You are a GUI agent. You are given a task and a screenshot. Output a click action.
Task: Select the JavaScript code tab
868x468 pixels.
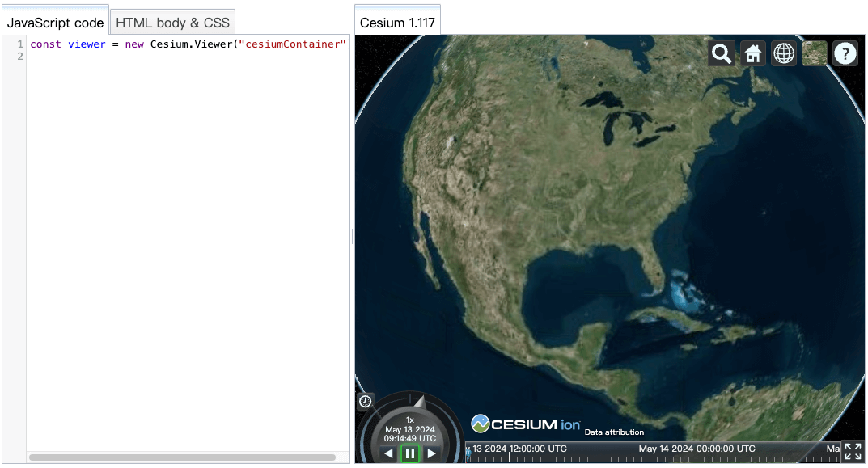tap(55, 22)
